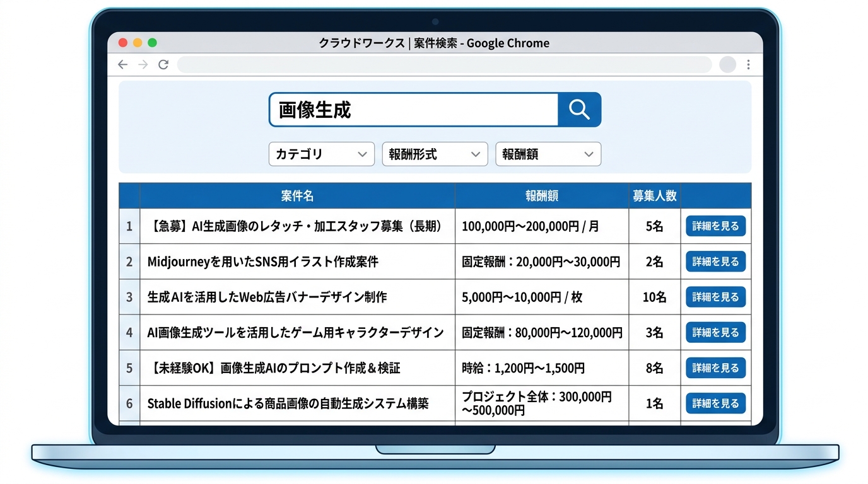
Task: Open details for the Midjourney SNS illustration job
Action: [x=715, y=262]
